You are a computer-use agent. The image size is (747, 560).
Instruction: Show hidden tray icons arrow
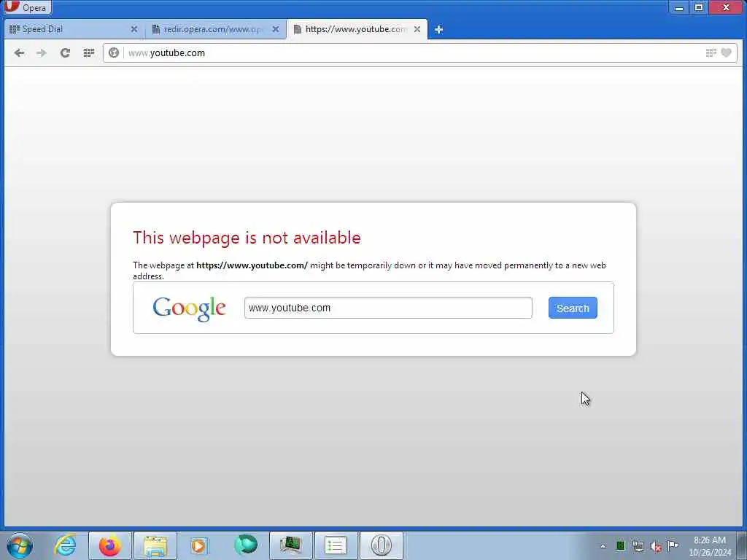pos(603,546)
